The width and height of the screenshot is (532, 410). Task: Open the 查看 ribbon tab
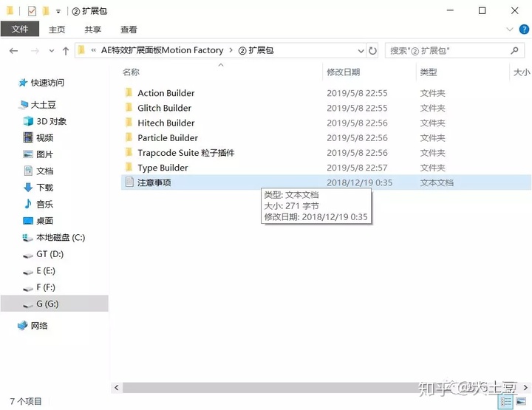[129, 30]
